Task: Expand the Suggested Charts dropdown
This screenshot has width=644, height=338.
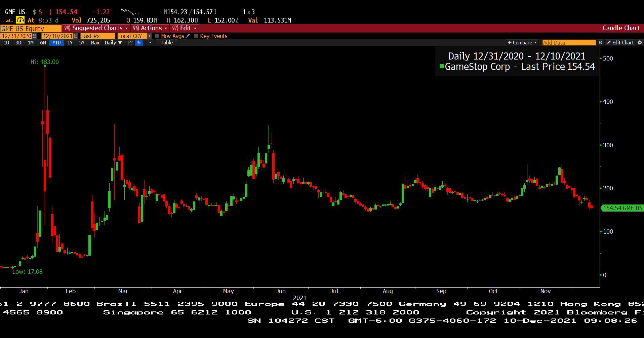Action: tap(96, 28)
